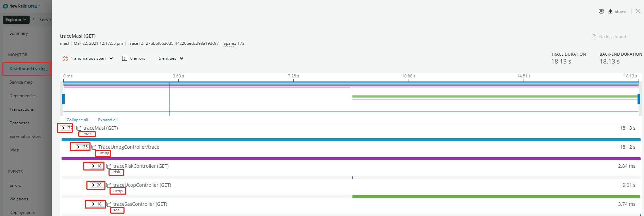Open the Explorer dropdown
644x216 pixels.
(16, 20)
